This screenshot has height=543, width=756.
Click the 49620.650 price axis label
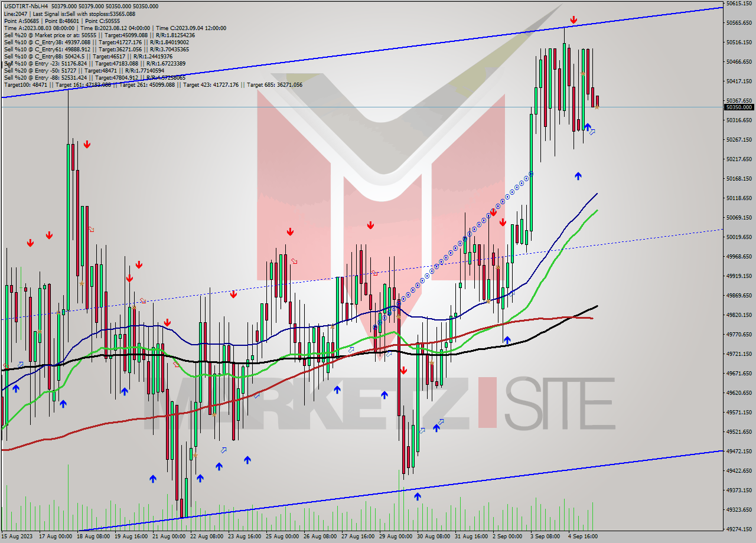pyautogui.click(x=739, y=393)
